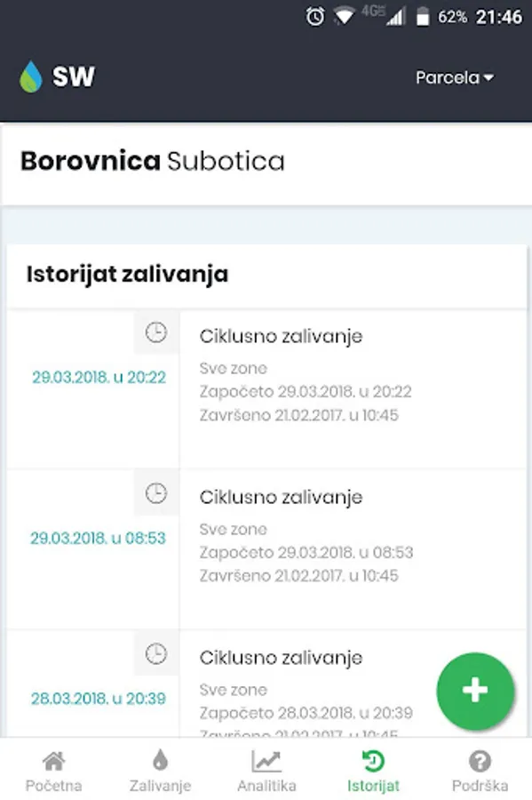
Task: Tap the Istorijat history icon
Action: click(372, 761)
